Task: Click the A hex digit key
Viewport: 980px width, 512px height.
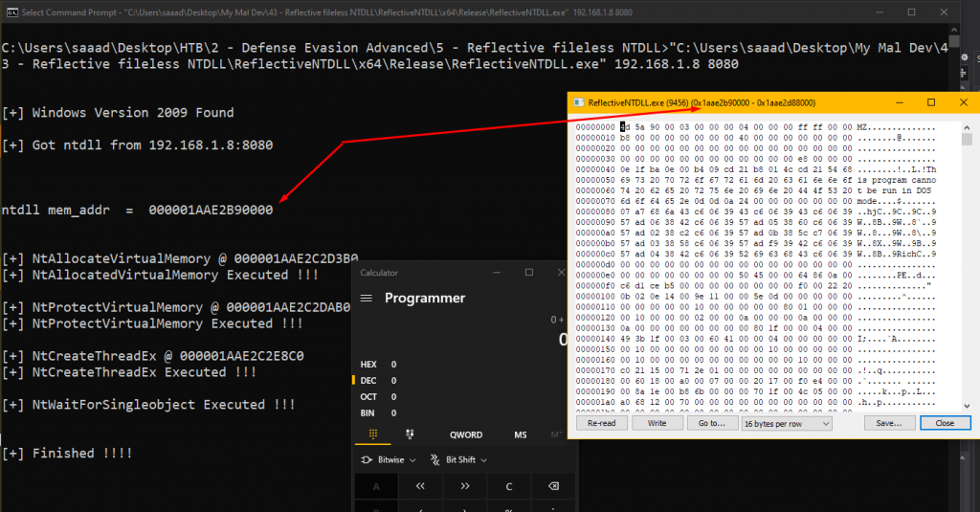Action: [376, 486]
